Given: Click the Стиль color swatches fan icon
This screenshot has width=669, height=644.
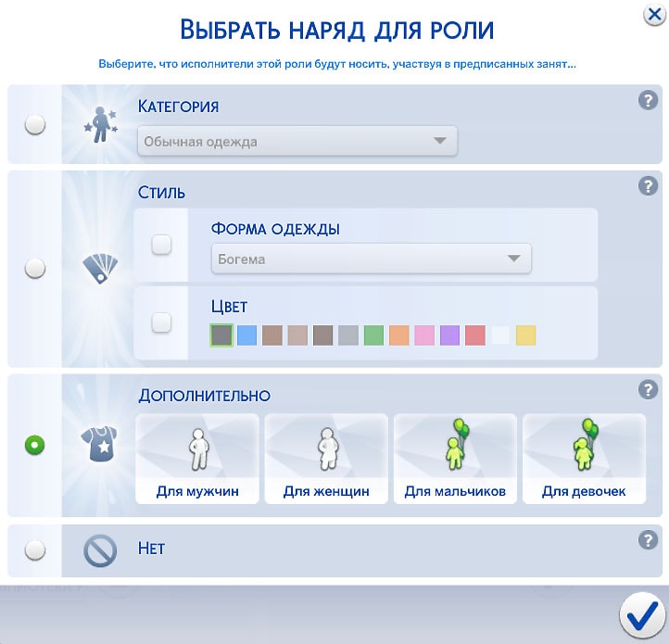Looking at the screenshot, I should (x=99, y=269).
